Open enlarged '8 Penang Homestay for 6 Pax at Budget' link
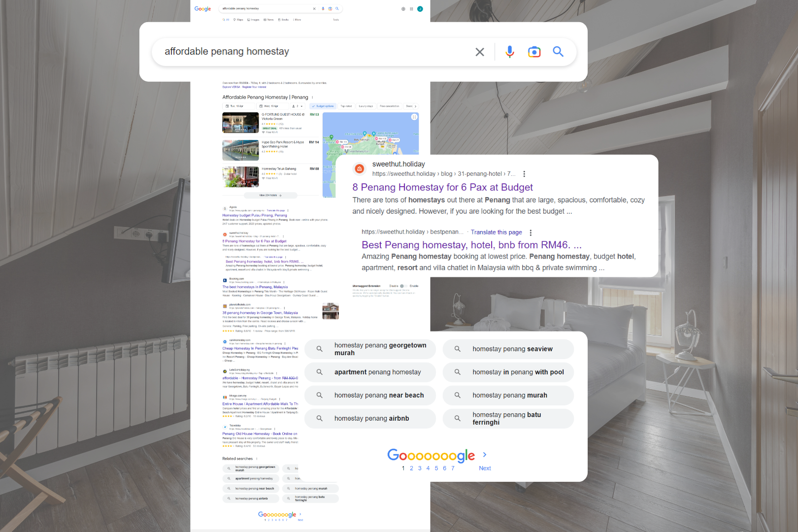This screenshot has height=532, width=798. pyautogui.click(x=442, y=187)
